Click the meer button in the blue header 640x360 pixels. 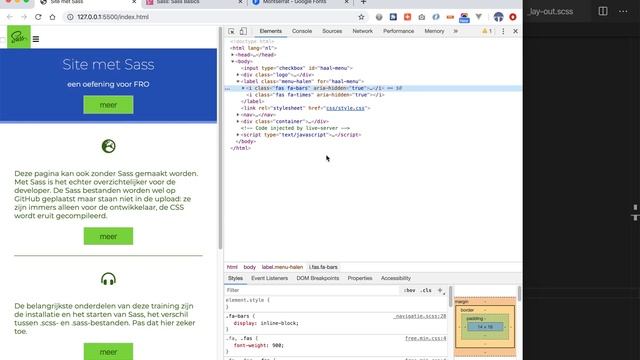coord(108,105)
